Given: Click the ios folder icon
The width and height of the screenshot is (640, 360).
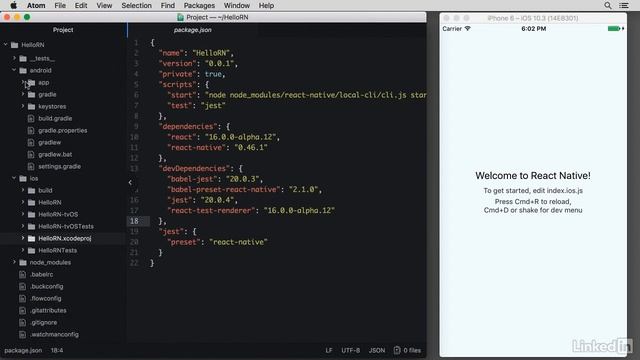Looking at the screenshot, I should (x=23, y=178).
